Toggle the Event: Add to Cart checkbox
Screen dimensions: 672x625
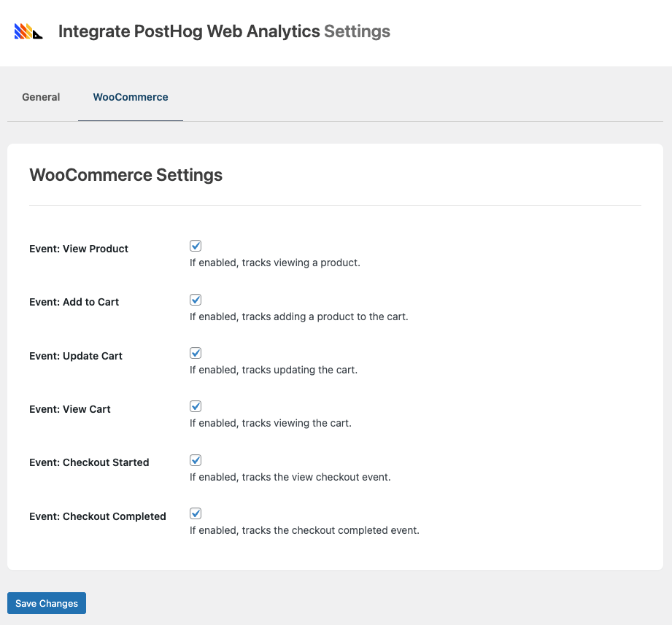[196, 300]
